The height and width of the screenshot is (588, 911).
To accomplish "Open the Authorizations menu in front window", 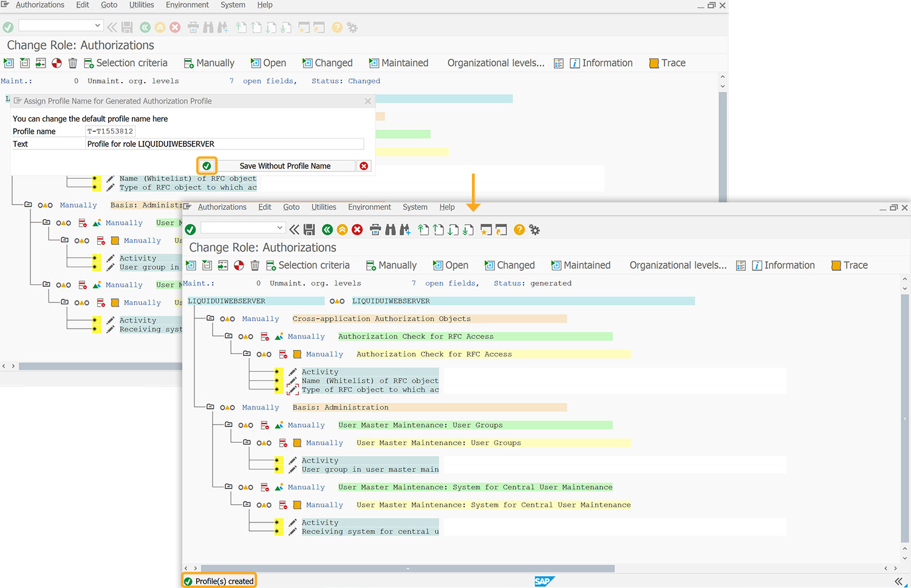I will [222, 207].
